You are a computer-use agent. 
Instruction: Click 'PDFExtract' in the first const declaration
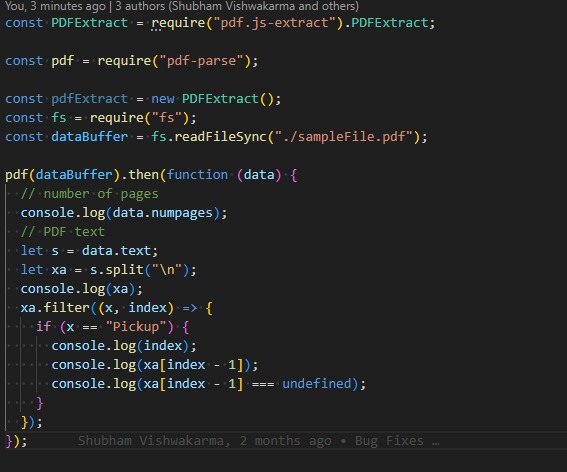pyautogui.click(x=89, y=23)
